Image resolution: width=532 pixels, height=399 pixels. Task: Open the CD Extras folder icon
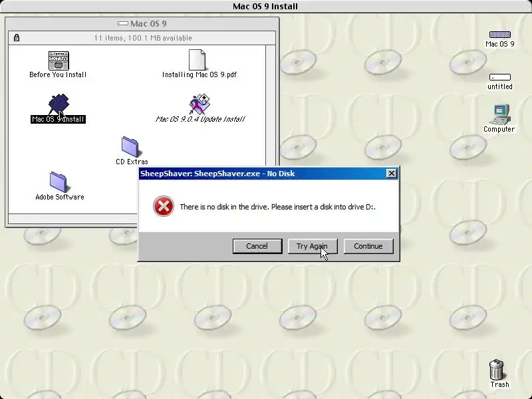click(130, 147)
